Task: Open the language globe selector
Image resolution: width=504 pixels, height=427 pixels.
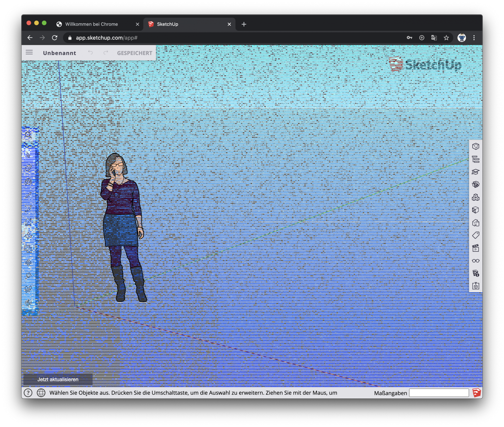Action: pos(41,393)
